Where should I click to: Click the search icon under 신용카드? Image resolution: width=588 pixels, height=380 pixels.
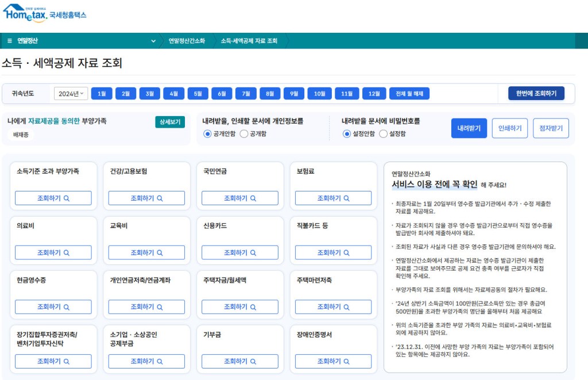coord(253,253)
